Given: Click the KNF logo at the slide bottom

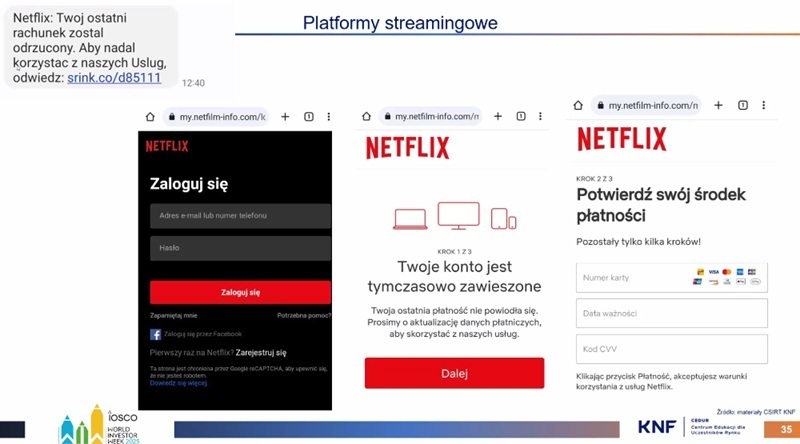Looking at the screenshot, I should pyautogui.click(x=659, y=427).
